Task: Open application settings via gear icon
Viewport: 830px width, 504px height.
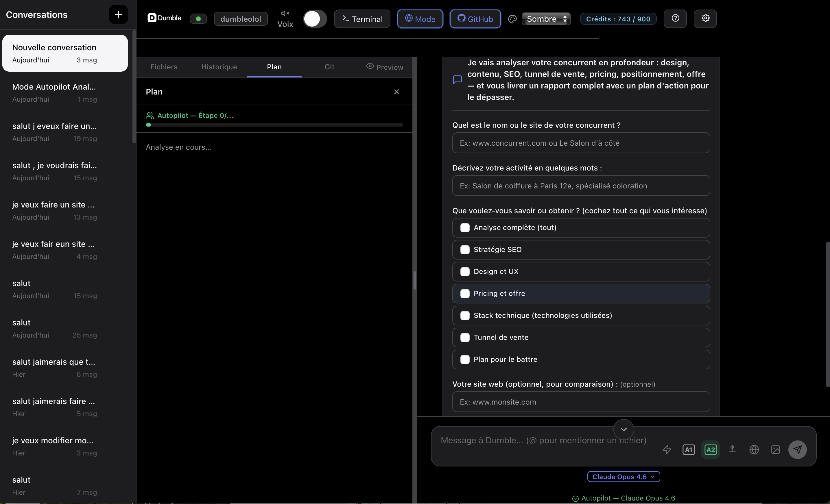Action: (705, 18)
